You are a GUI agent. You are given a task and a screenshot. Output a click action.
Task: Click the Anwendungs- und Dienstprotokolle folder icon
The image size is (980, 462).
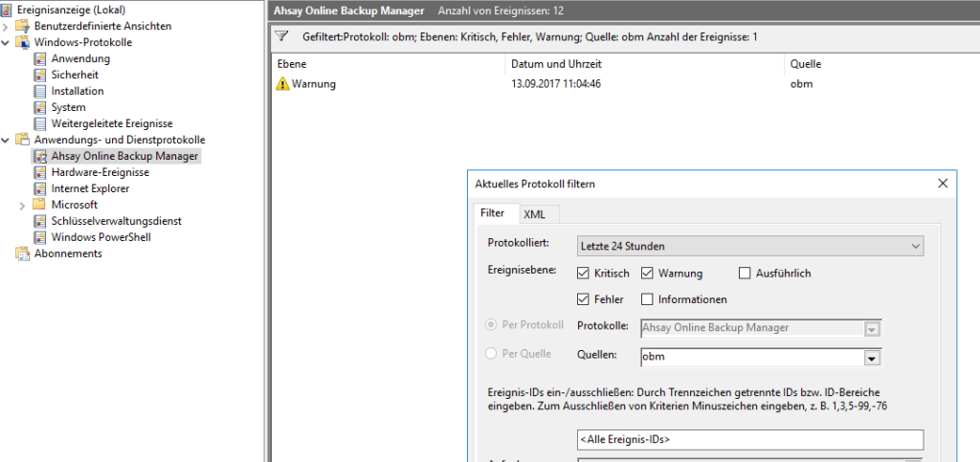pos(23,140)
